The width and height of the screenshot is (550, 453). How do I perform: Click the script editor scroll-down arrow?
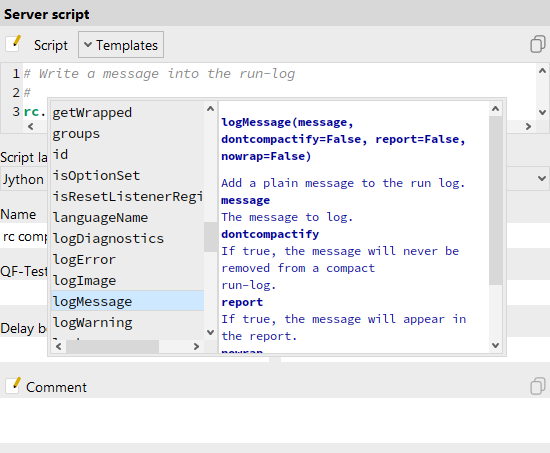542,112
